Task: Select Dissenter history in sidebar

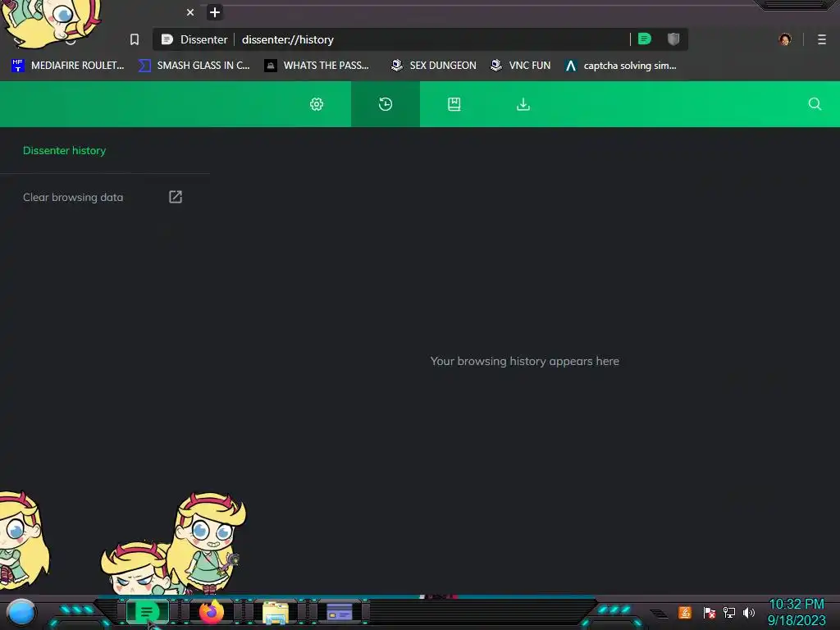Action: (x=64, y=151)
